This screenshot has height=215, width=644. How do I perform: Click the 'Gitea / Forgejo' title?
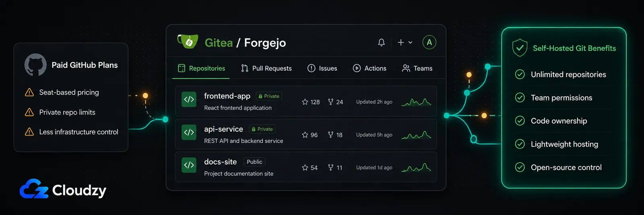point(245,43)
